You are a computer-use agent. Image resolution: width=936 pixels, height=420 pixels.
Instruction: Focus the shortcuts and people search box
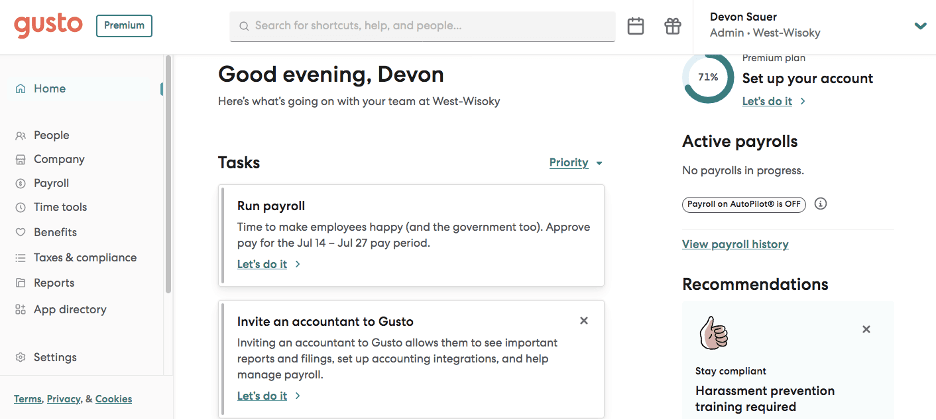tap(422, 26)
